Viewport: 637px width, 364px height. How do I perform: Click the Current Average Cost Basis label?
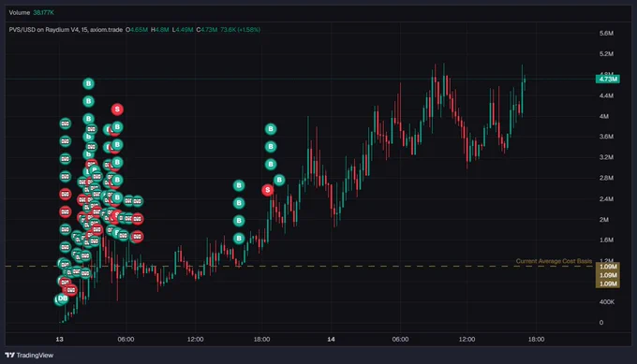554,261
